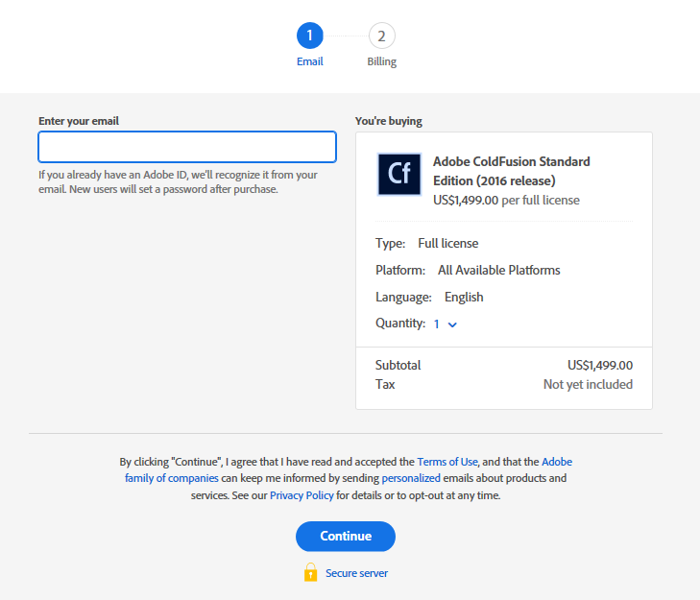Click the English language value
Image resolution: width=700 pixels, height=600 pixels.
[464, 298]
